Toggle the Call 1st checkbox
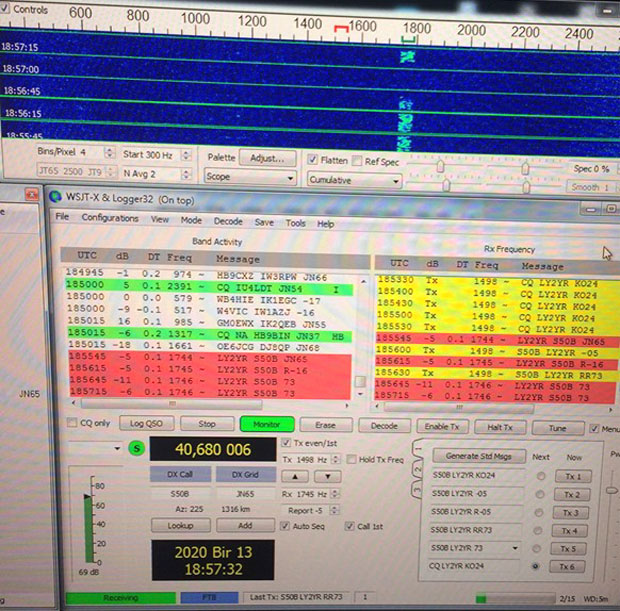Image resolution: width=620 pixels, height=611 pixels. point(349,526)
